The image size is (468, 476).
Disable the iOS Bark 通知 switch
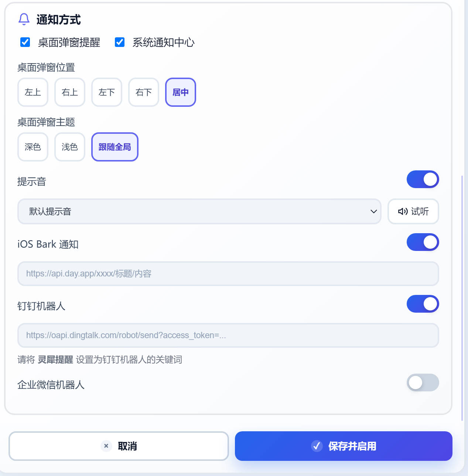pyautogui.click(x=423, y=242)
